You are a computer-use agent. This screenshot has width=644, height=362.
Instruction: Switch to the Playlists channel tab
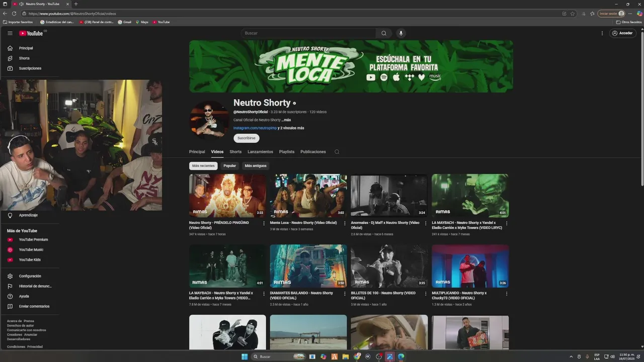pyautogui.click(x=287, y=152)
